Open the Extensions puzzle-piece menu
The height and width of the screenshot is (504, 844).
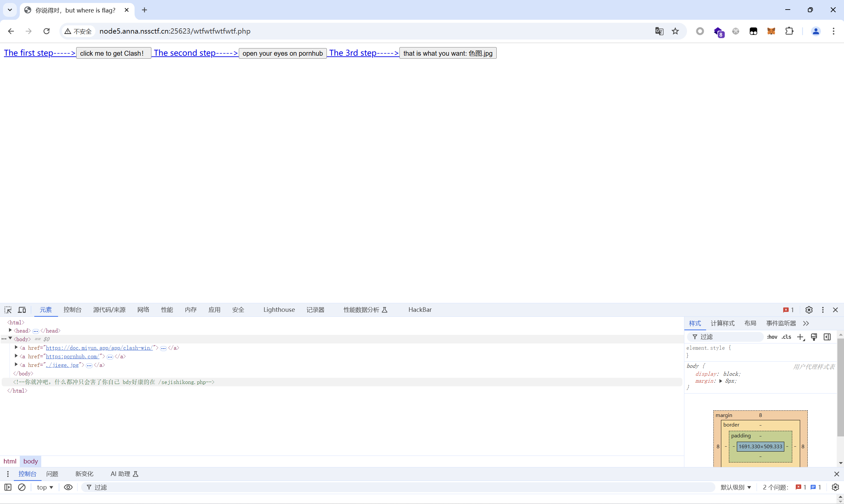click(789, 31)
